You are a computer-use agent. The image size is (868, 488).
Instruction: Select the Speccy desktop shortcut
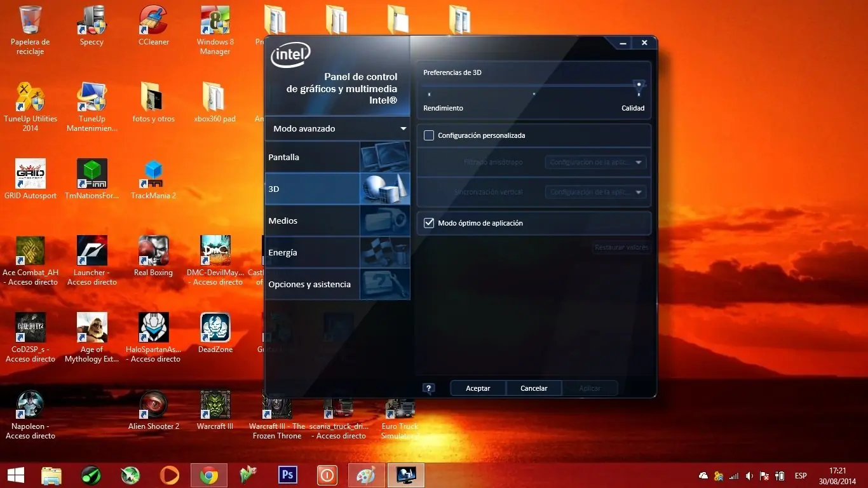coord(92,26)
